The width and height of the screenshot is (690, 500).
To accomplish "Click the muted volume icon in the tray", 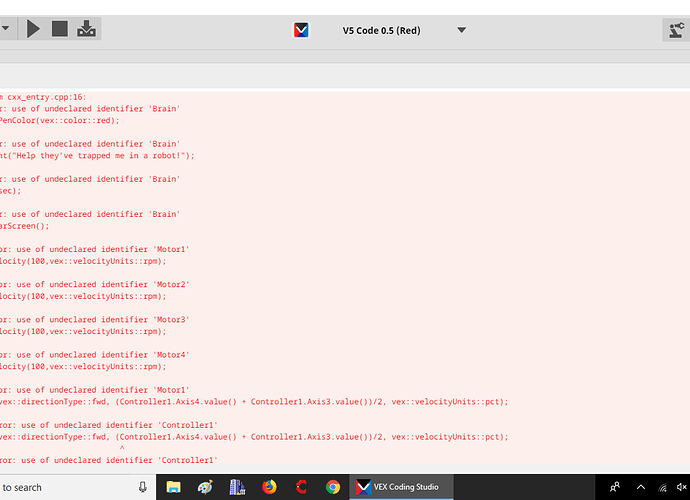I will pos(682,487).
